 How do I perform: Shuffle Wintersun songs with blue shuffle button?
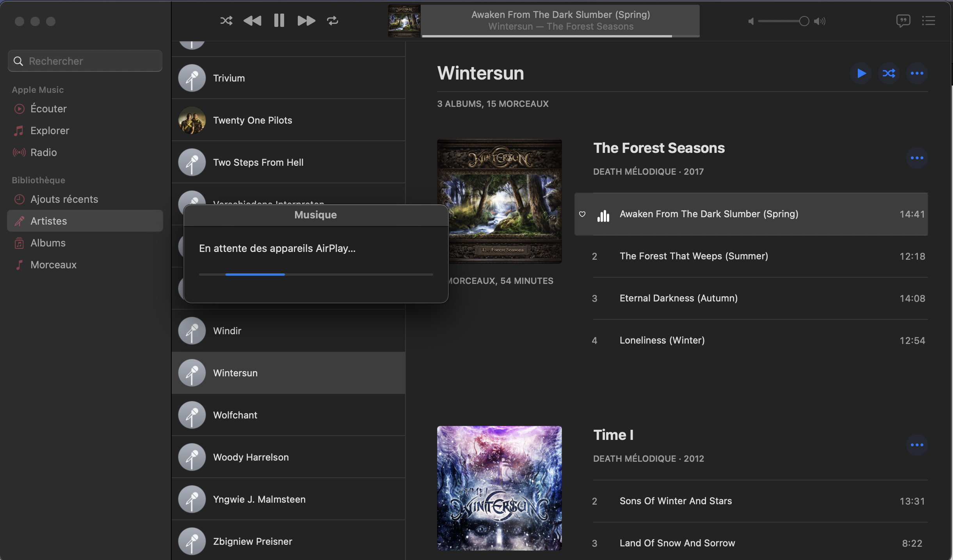tap(889, 73)
